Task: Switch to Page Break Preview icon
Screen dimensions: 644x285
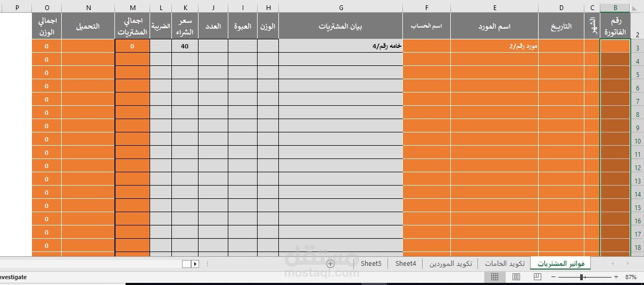Action: point(537,277)
